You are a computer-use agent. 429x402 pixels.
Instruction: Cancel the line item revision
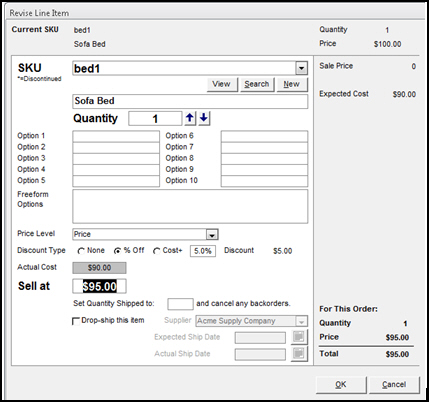click(x=394, y=385)
